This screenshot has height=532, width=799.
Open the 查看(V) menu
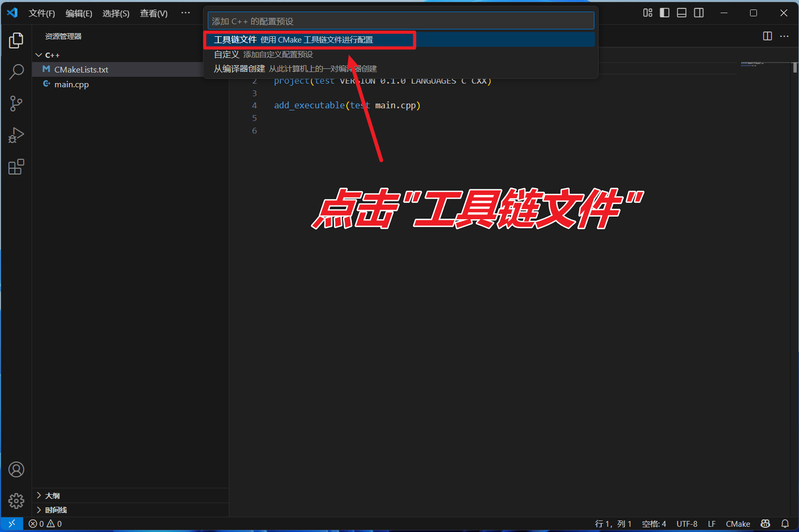(x=154, y=13)
